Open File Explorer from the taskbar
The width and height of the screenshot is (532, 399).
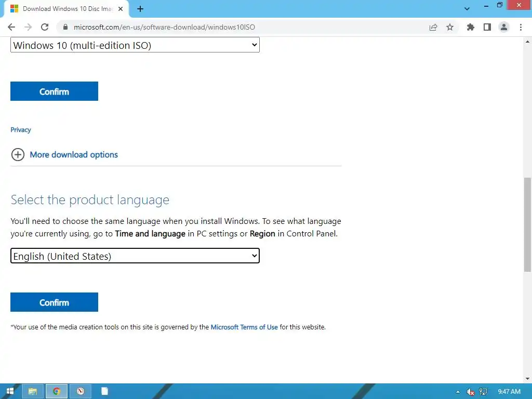(x=33, y=391)
